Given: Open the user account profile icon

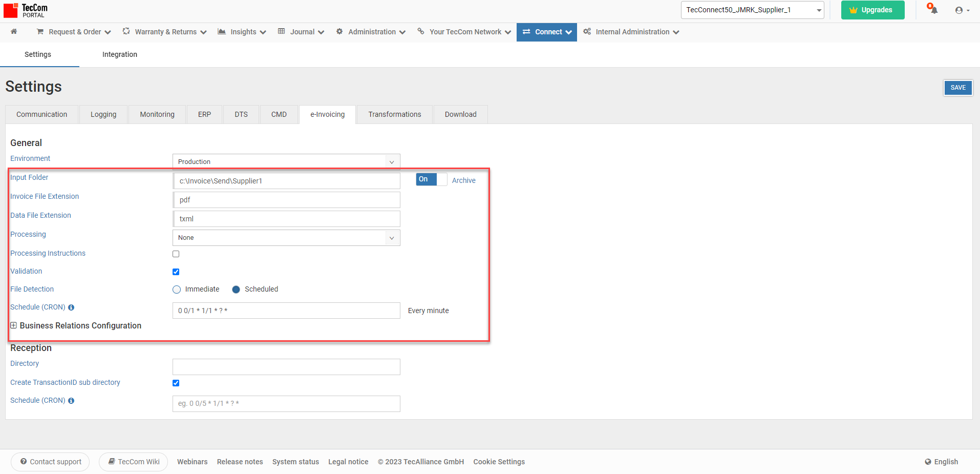Looking at the screenshot, I should pyautogui.click(x=959, y=10).
